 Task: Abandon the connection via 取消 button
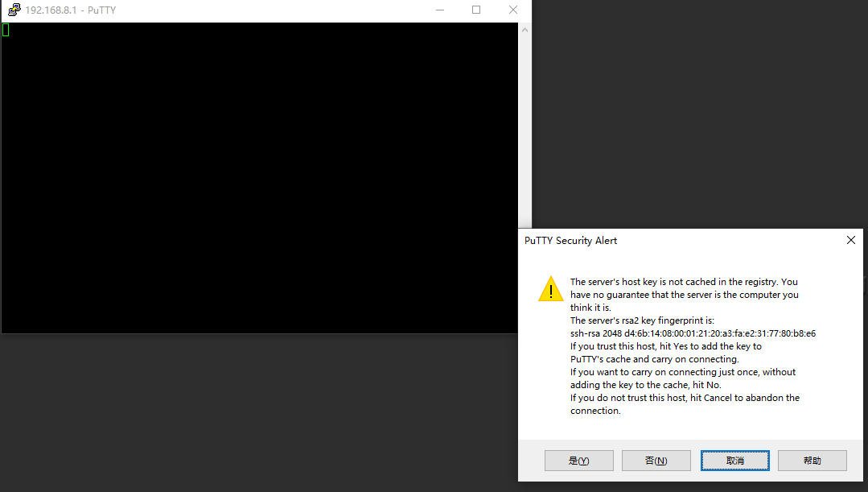pyautogui.click(x=734, y=461)
